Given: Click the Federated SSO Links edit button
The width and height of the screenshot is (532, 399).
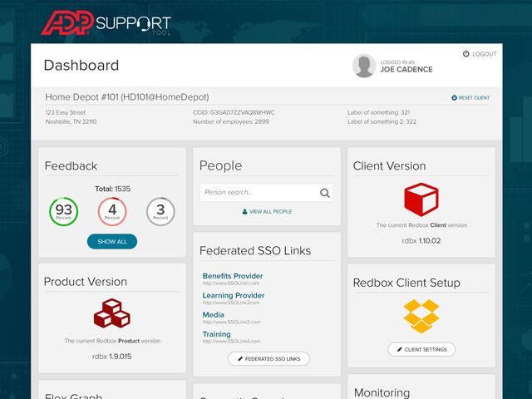Looking at the screenshot, I should point(268,358).
